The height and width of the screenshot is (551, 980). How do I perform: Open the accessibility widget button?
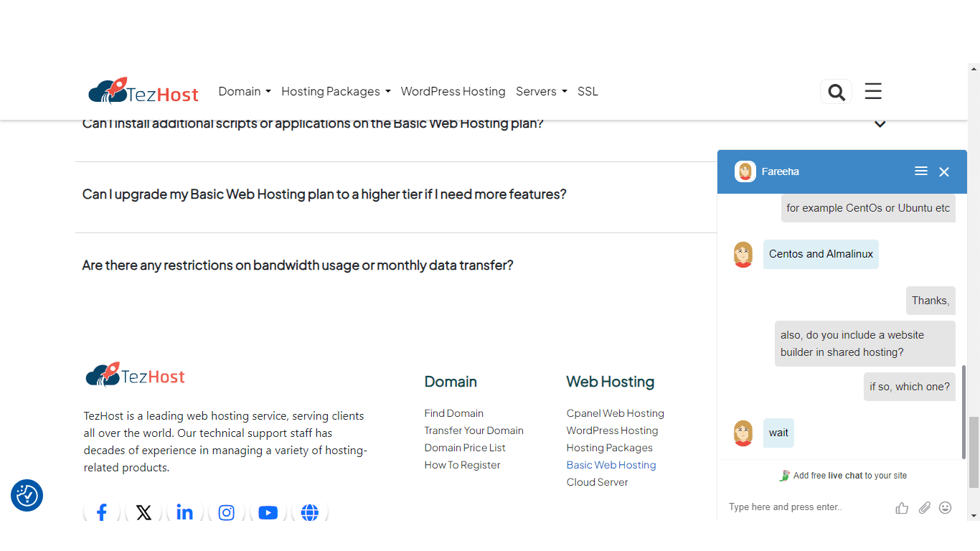27,495
